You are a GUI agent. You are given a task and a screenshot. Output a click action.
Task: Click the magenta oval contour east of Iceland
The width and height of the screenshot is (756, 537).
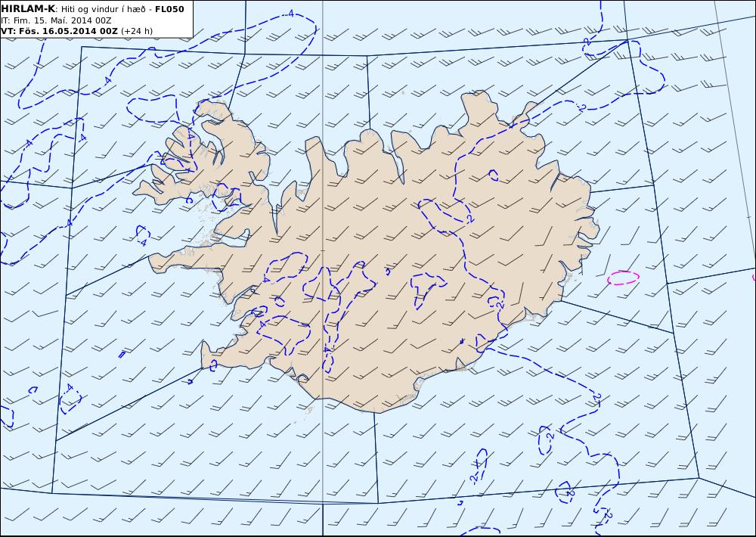(x=623, y=278)
